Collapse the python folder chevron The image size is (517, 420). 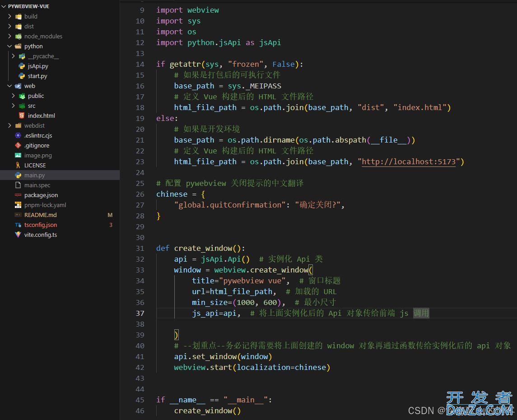coord(9,46)
